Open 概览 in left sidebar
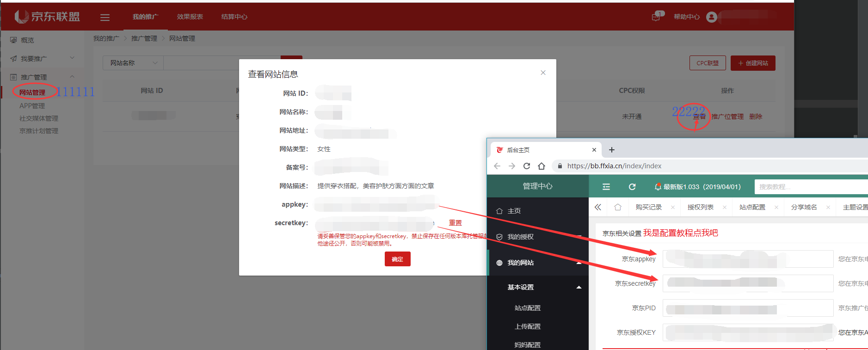Screen dimensions: 868x350 click(27, 40)
